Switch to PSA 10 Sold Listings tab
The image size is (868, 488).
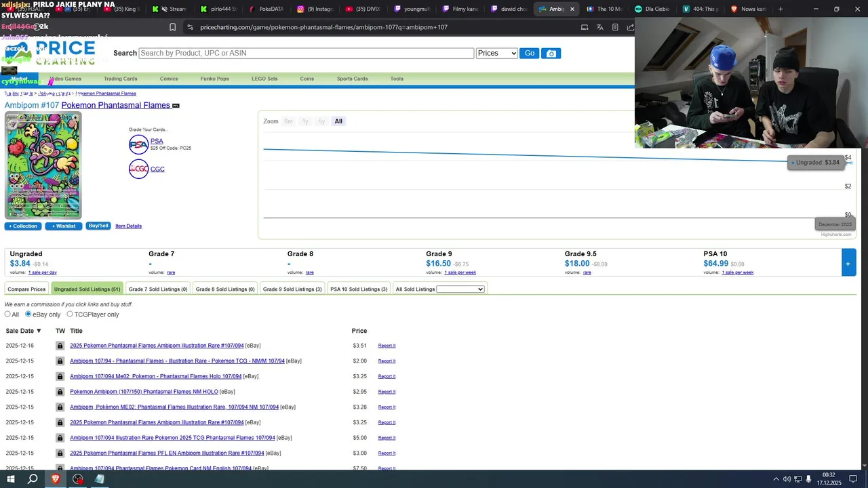click(x=359, y=289)
